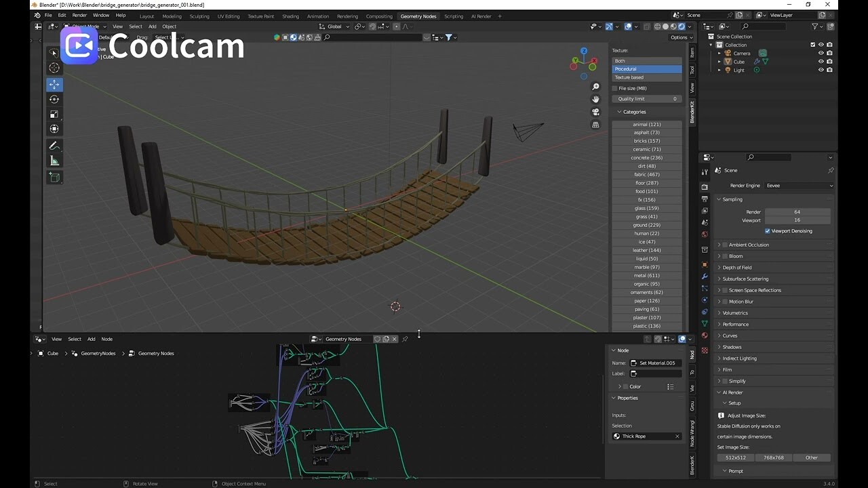
Task: Switch to the Shading workspace tab
Action: pyautogui.click(x=290, y=16)
